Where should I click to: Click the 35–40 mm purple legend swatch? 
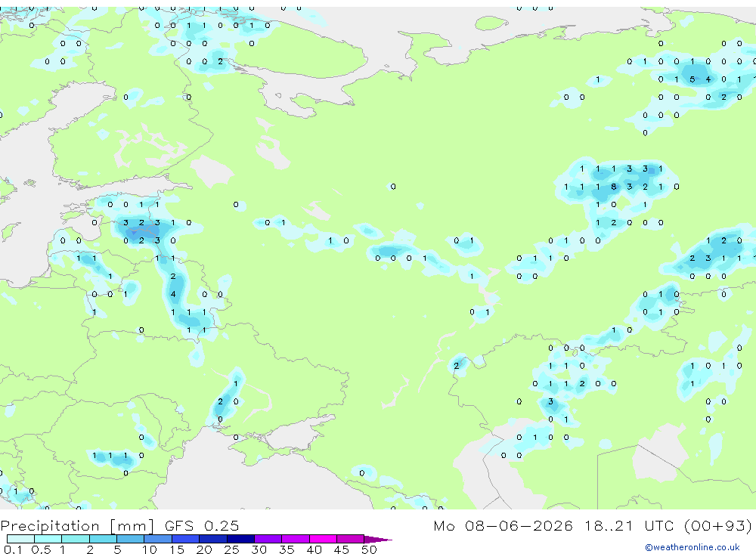tap(296, 539)
